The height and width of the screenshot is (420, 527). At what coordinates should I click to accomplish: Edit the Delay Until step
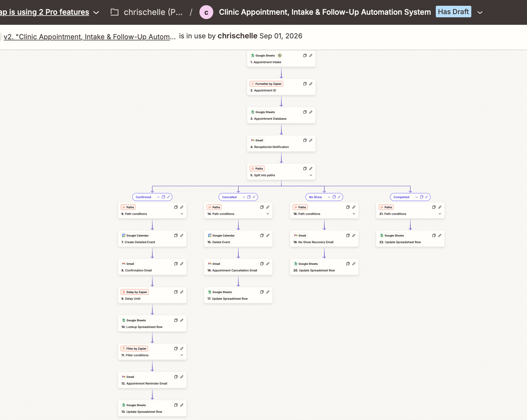182,292
